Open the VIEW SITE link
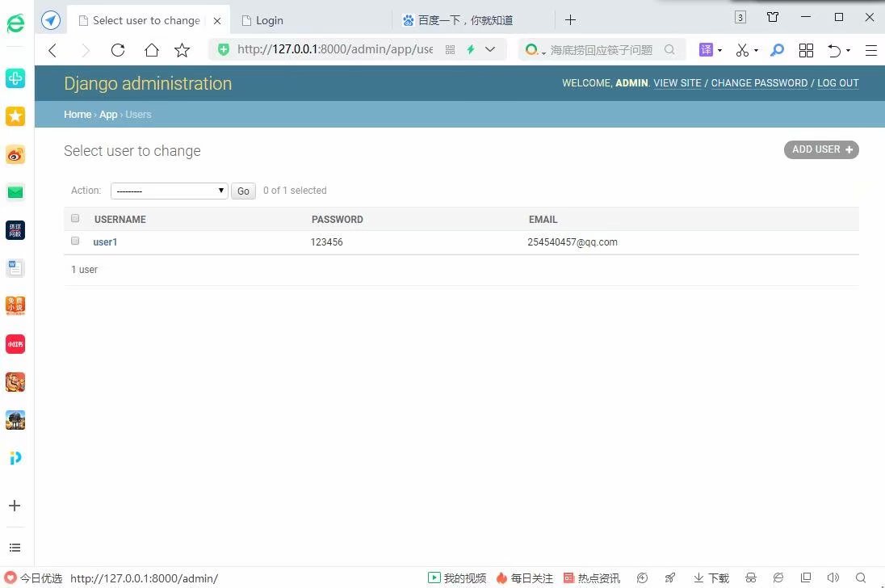The height and width of the screenshot is (588, 885). point(677,83)
